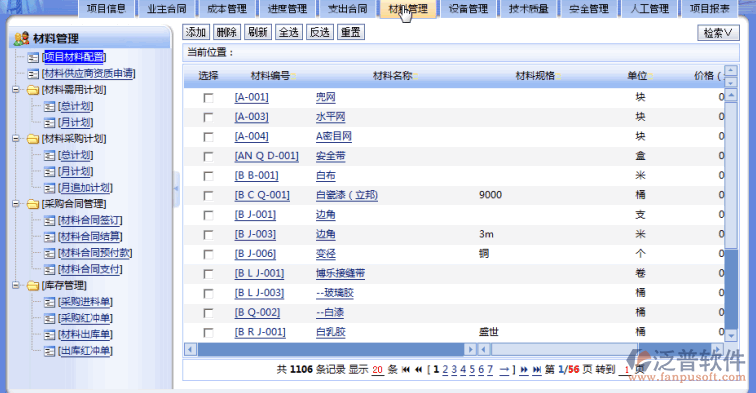Viewport: 756px width, 393px height.
Task: Click the 删除 button
Action: pos(227,32)
